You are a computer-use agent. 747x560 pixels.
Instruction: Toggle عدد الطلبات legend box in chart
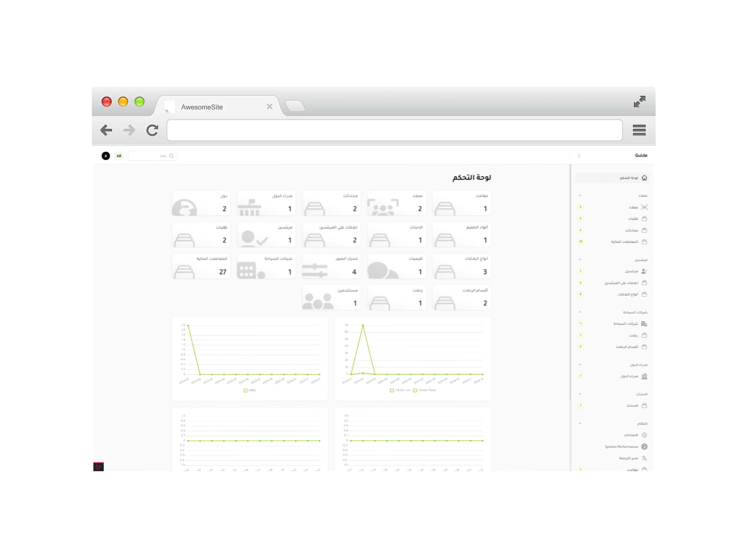[392, 390]
